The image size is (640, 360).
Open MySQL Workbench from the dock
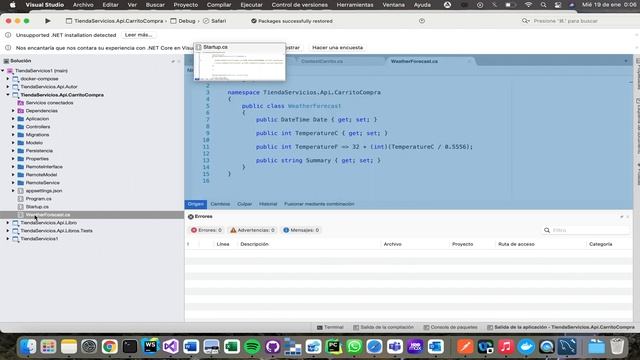(568, 347)
